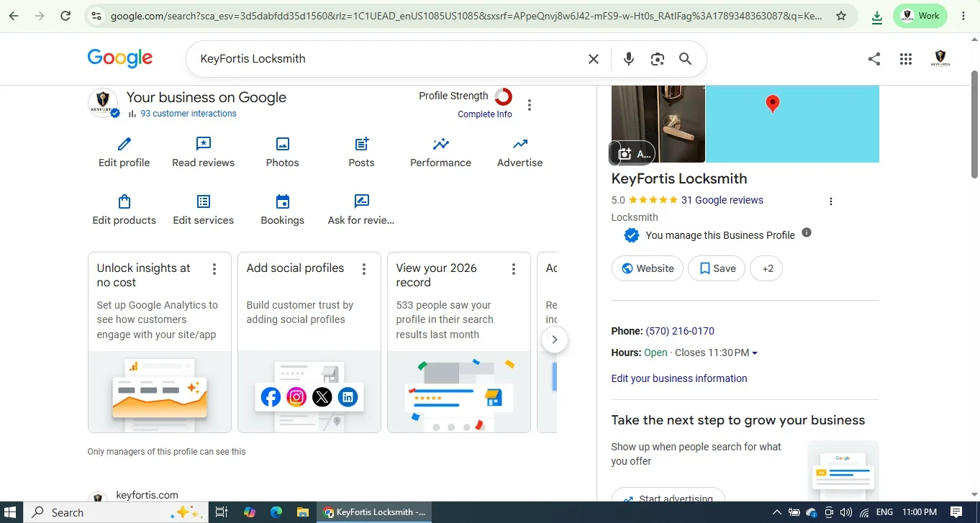The image size is (980, 523).
Task: Reload the current page
Action: pos(65,16)
